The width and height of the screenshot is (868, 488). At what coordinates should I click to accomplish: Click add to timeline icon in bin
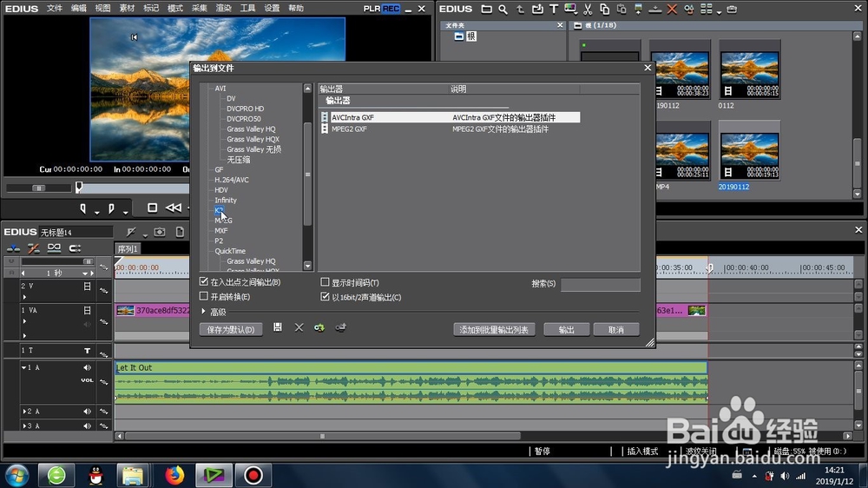654,9
